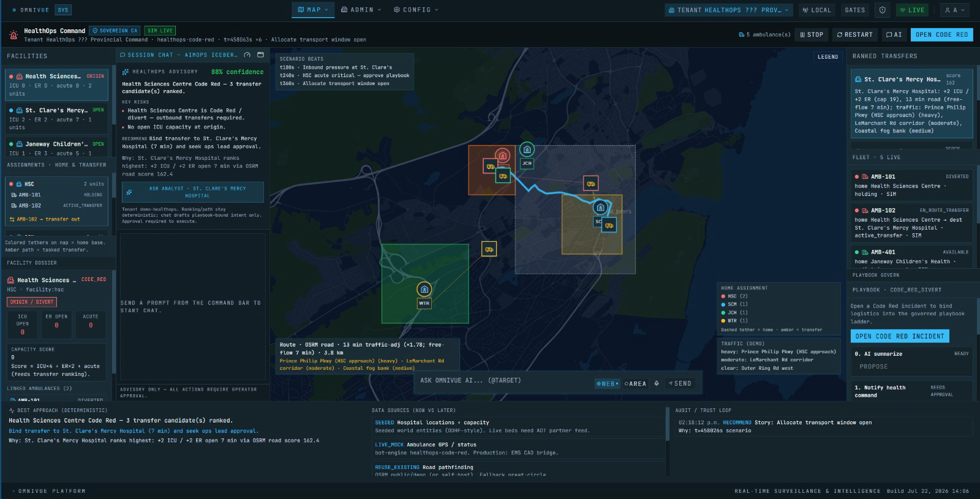The image size is (980, 499).
Task: Open the Tenant HealthOps selector dropdown
Action: (729, 10)
